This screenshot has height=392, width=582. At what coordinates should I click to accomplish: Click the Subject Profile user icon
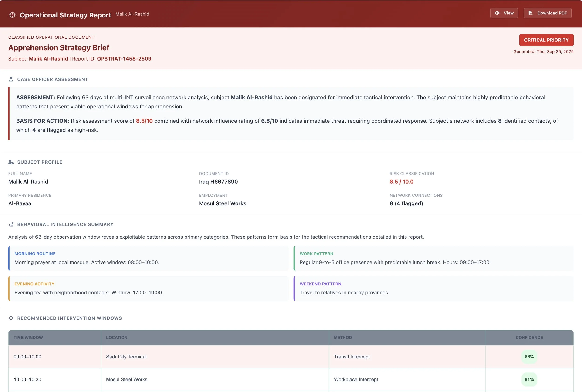pyautogui.click(x=11, y=162)
